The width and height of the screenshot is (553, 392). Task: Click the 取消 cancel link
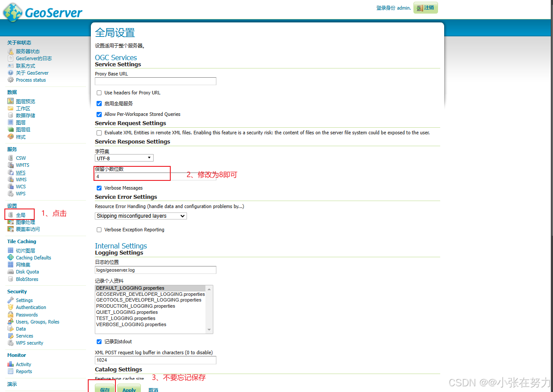click(x=153, y=390)
